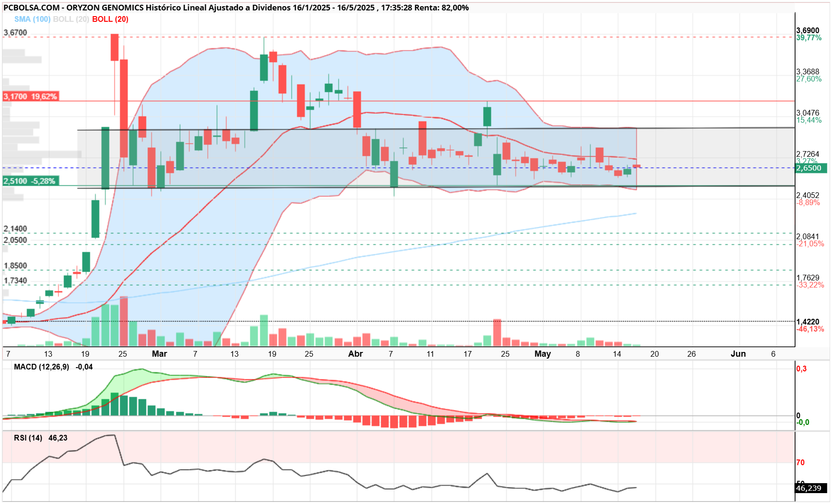
Task: Click the -46,13% percentage label
Action: pos(810,329)
